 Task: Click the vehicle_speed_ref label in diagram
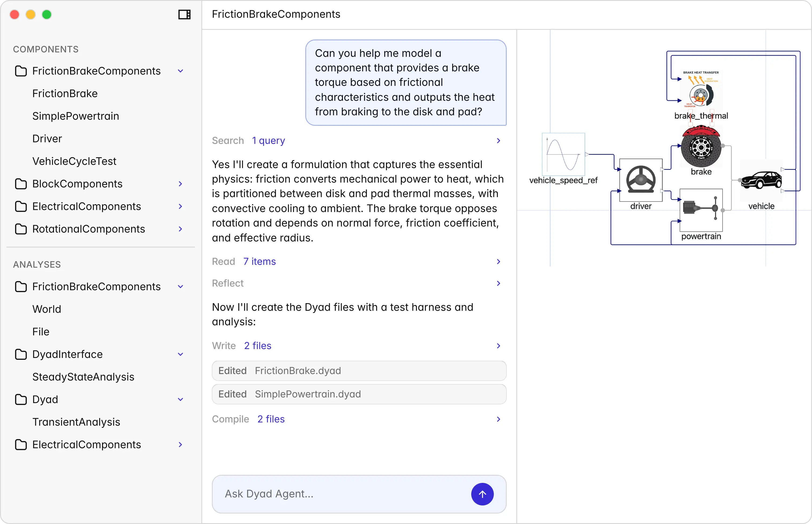[x=563, y=180]
